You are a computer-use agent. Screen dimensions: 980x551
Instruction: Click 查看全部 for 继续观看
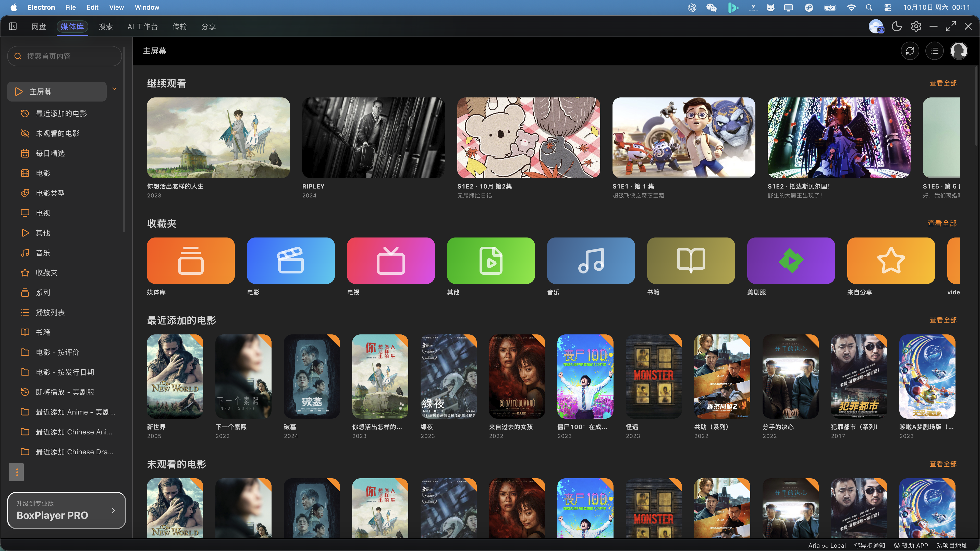pos(943,83)
